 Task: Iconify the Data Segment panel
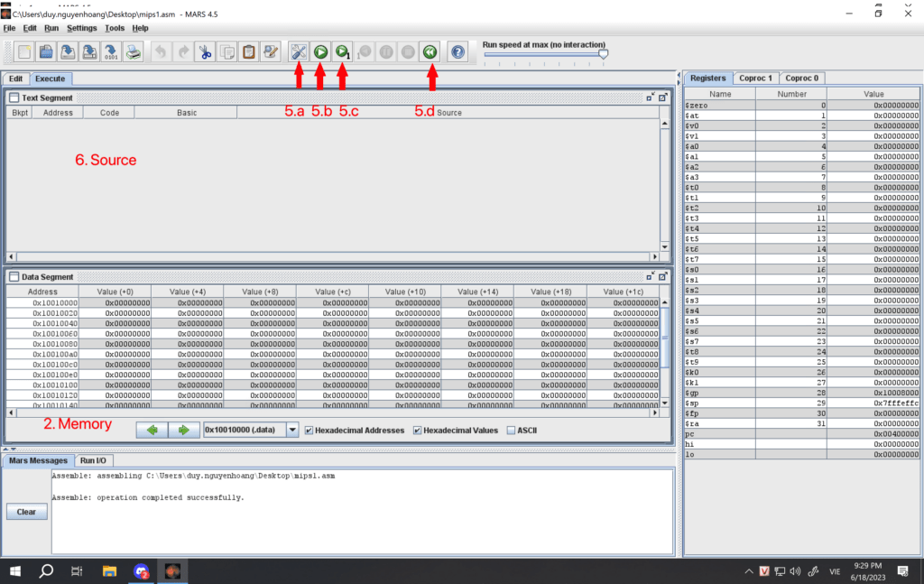[650, 276]
